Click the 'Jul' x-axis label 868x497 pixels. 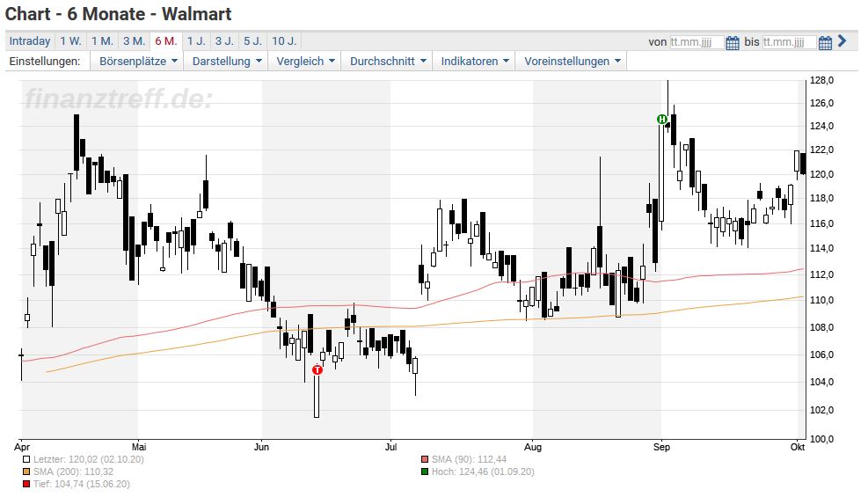click(x=390, y=447)
